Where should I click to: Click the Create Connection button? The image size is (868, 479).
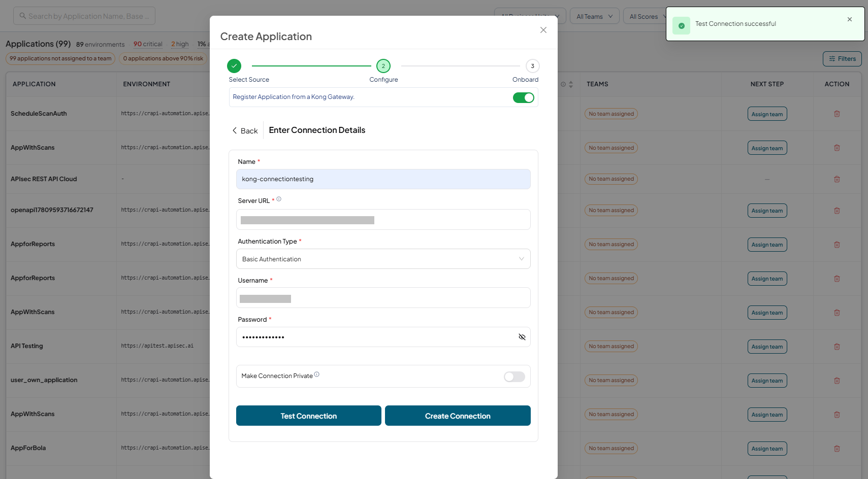tap(458, 416)
